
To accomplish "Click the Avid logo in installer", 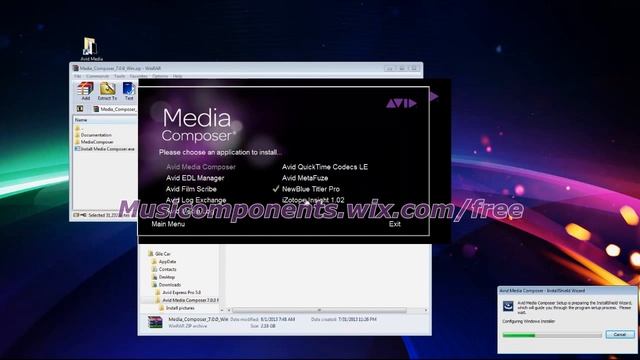I will 401,103.
